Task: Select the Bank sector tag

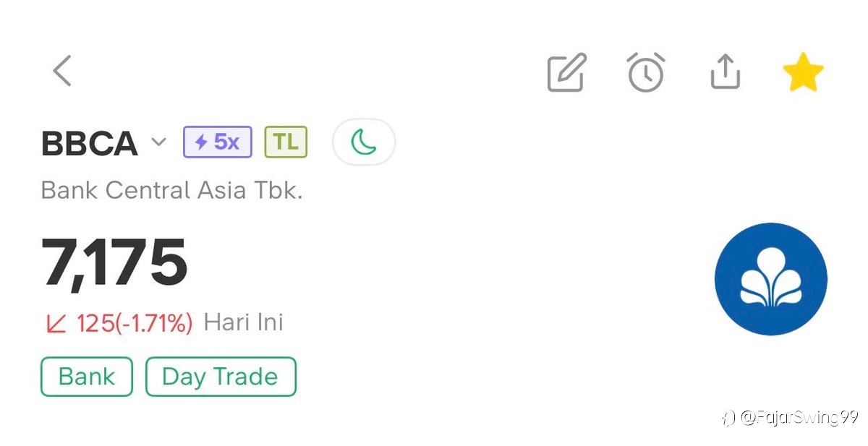Action: click(x=87, y=377)
